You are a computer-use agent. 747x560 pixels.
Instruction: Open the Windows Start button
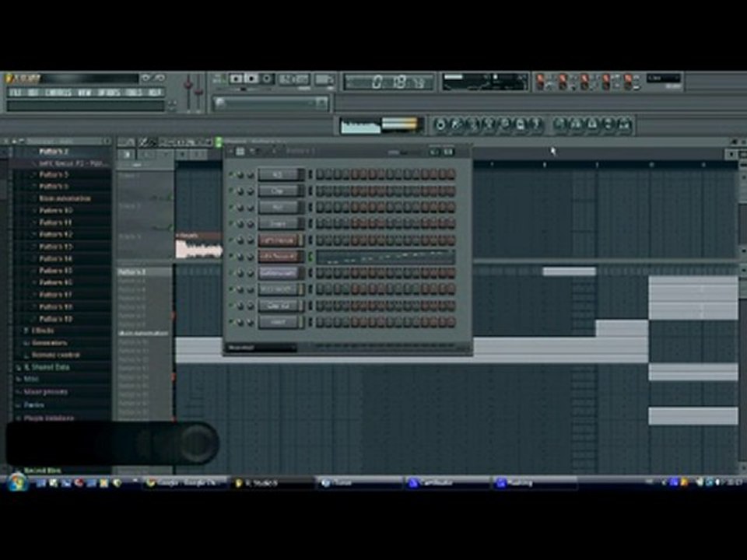[17, 482]
